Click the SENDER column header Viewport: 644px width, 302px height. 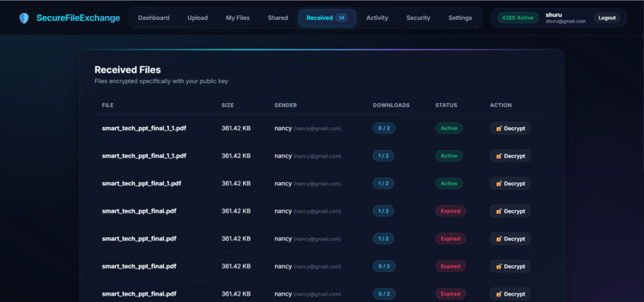[x=285, y=105]
